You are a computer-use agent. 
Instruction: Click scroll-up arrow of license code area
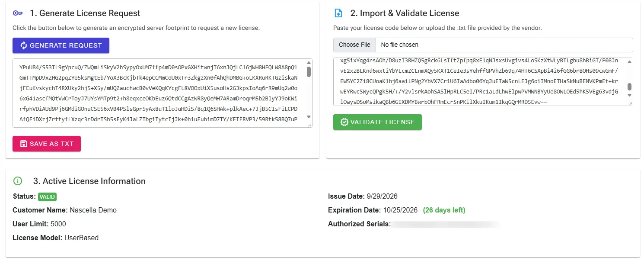coord(629,61)
